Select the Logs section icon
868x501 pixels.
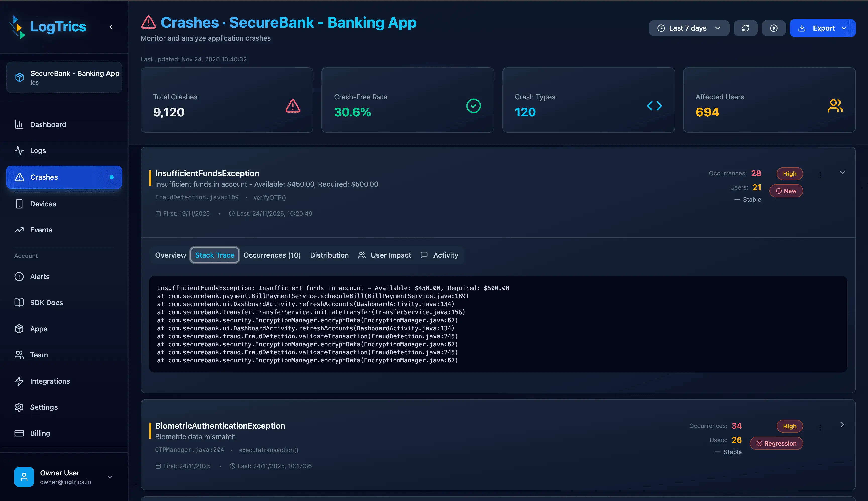[x=19, y=150]
